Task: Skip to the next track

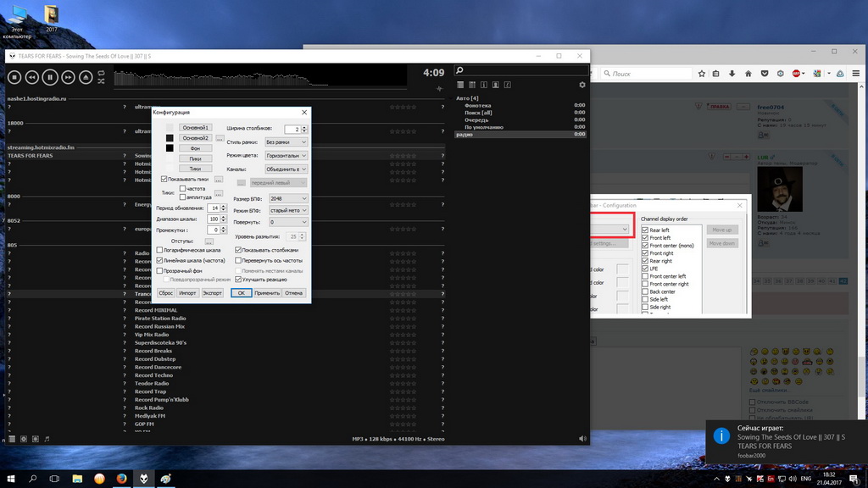Action: coord(67,77)
